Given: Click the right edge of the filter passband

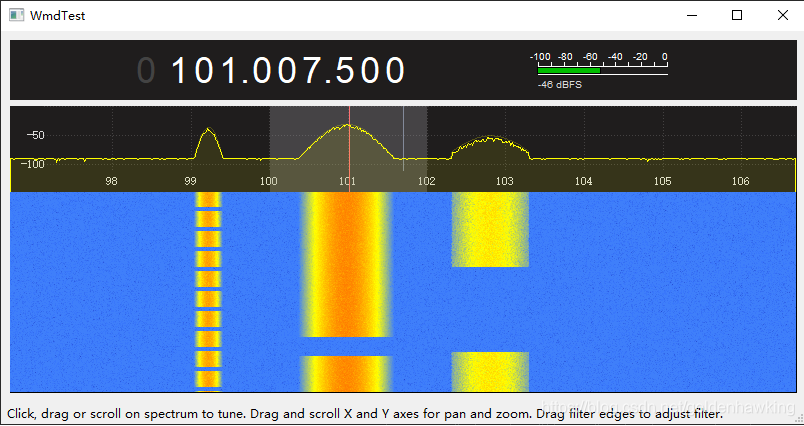Looking at the screenshot, I should coord(427,149).
